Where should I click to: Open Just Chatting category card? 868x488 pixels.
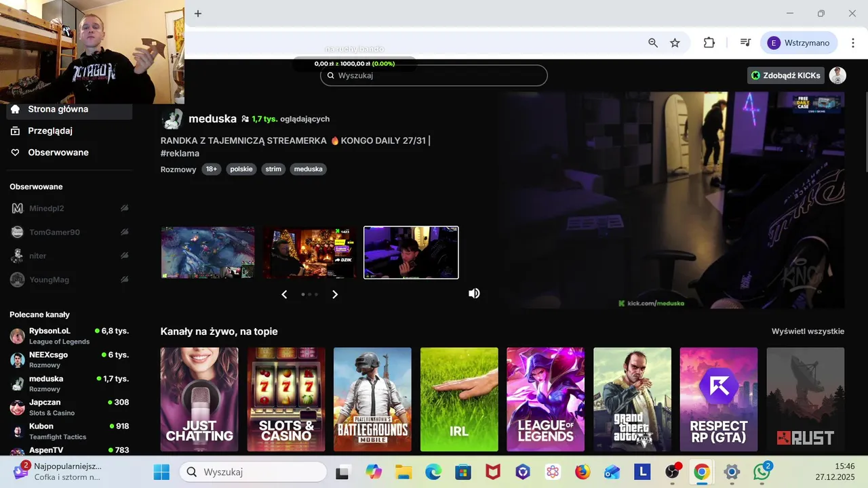[199, 399]
